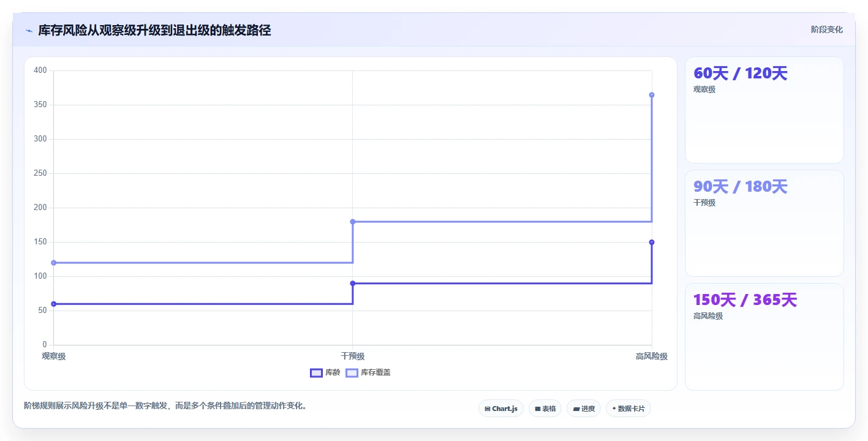Viewport: 868px width, 441px height.
Task: Select 库龄 data point at 观察级 (60)
Action: 54,304
